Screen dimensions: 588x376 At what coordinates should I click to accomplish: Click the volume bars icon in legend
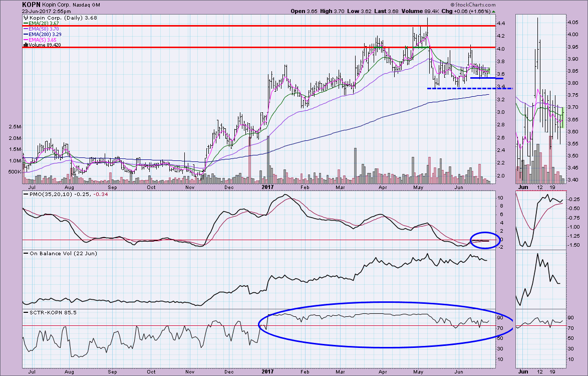[x=25, y=45]
